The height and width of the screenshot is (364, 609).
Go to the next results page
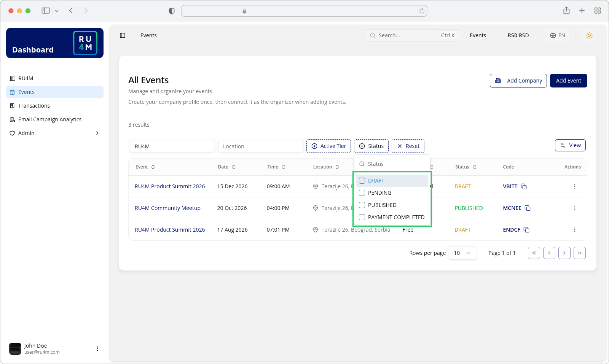(564, 253)
